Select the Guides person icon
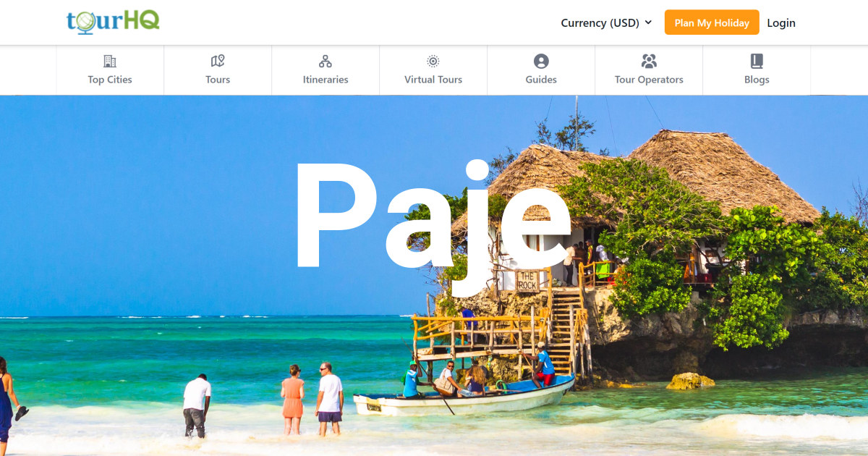The image size is (868, 456). pos(540,61)
